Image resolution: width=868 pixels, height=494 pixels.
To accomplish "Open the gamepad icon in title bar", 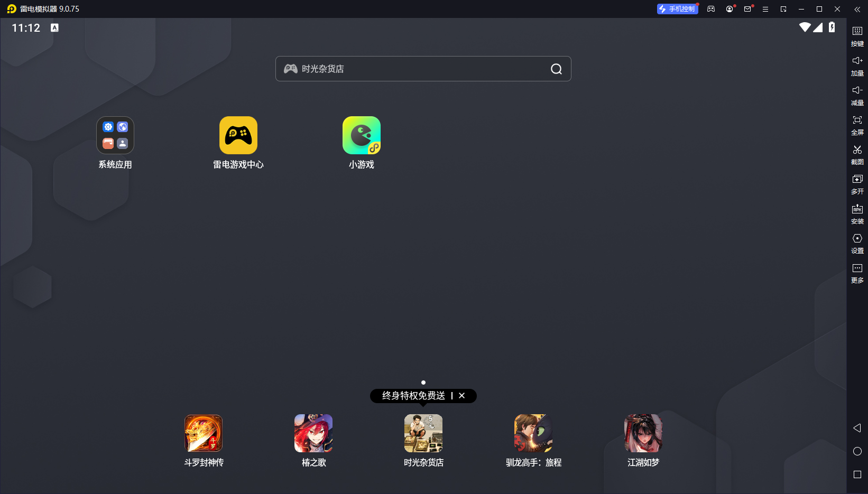I will click(711, 9).
